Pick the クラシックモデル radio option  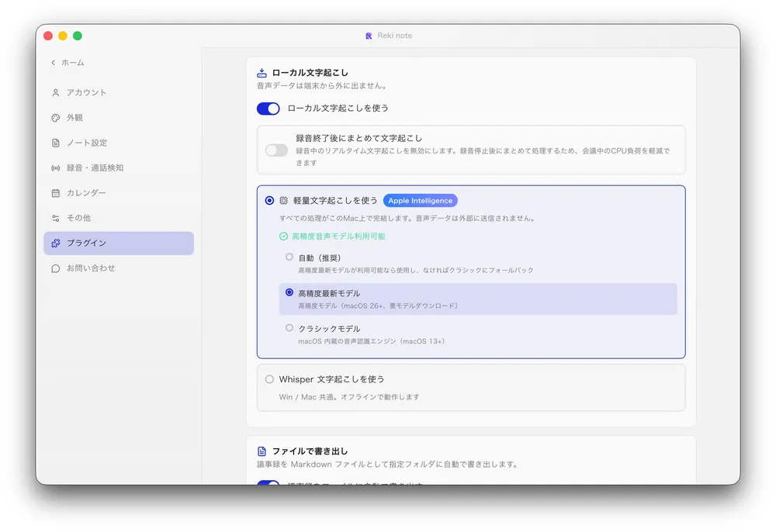[289, 328]
